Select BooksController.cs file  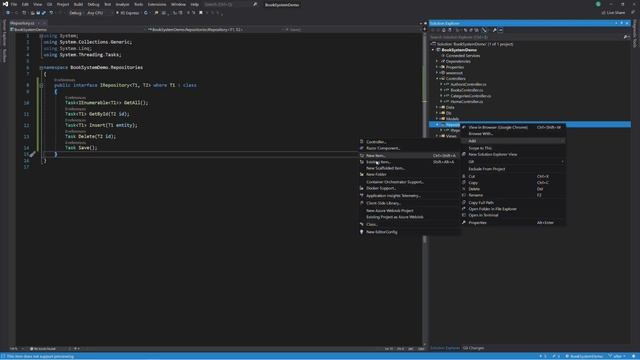coord(467,90)
